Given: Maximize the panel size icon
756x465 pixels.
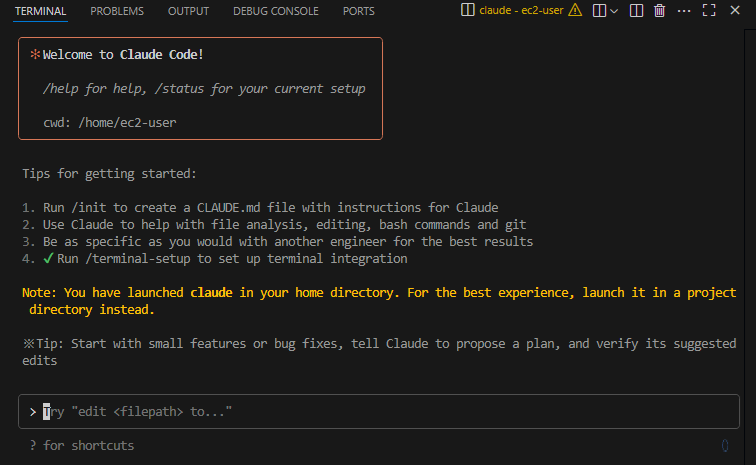Looking at the screenshot, I should click(709, 10).
